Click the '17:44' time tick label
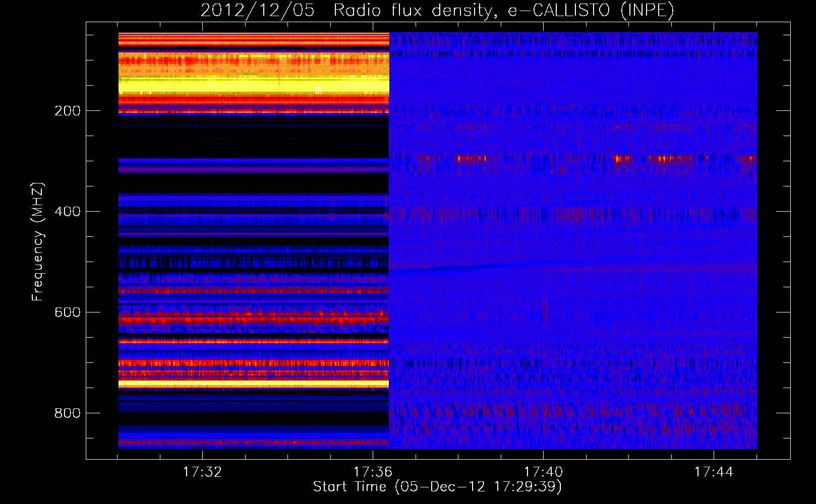The width and height of the screenshot is (816, 504). pos(714,472)
